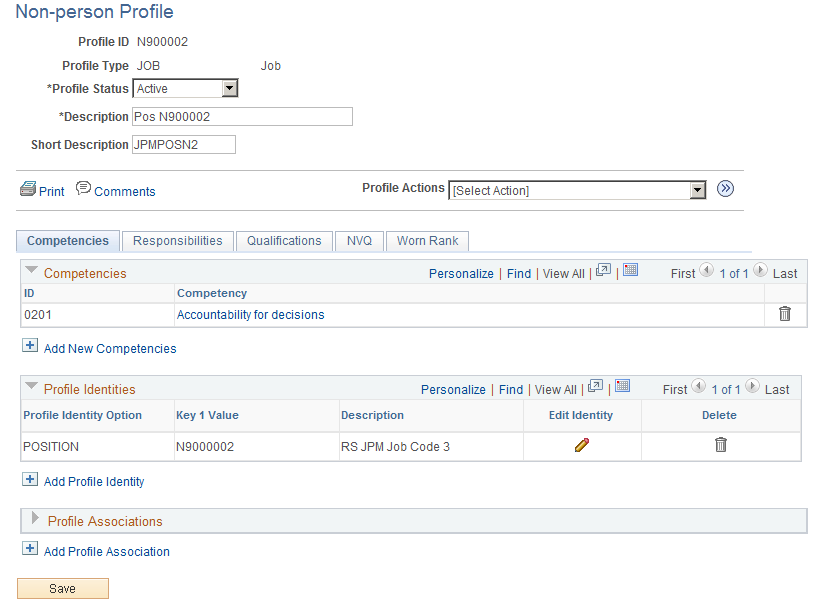This screenshot has width=825, height=602.
Task: Click the plus icon for Add Profile Association
Action: tap(30, 548)
